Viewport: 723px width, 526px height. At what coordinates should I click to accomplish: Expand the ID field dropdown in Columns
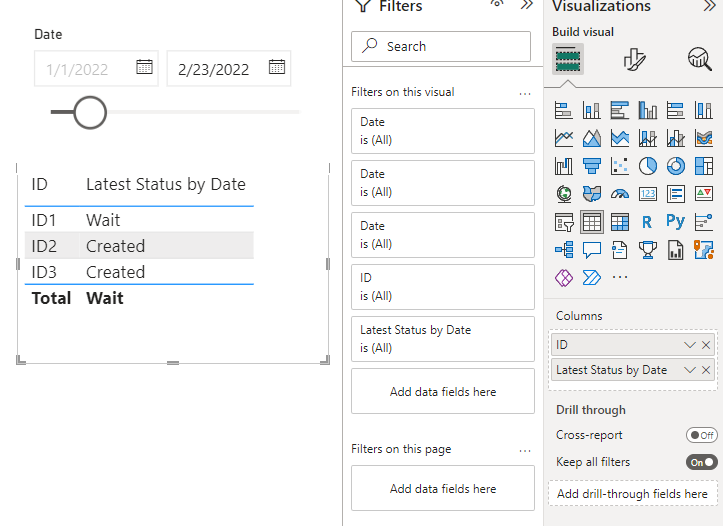690,345
